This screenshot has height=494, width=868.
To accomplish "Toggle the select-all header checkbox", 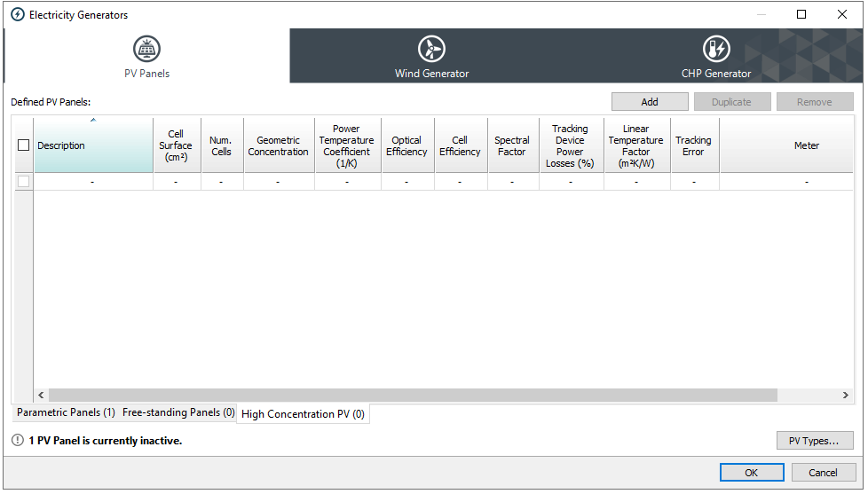I will (24, 145).
